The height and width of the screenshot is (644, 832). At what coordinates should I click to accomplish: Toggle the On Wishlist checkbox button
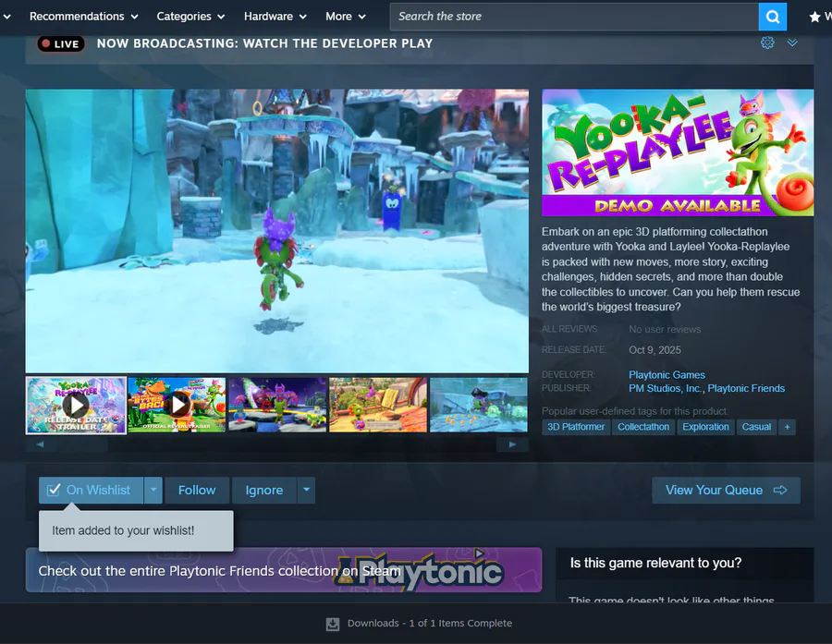tap(91, 491)
